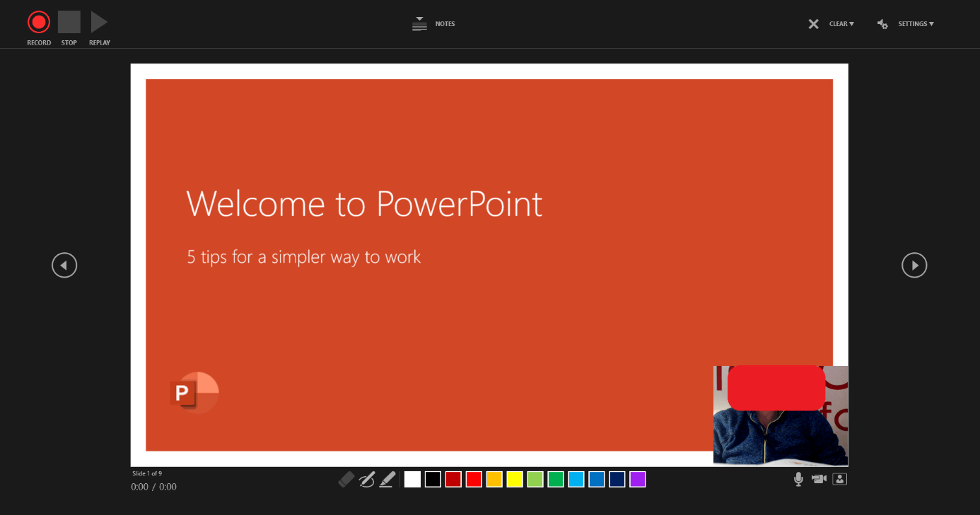Select the Eraser tool
Screen dimensions: 980x515
coord(346,480)
